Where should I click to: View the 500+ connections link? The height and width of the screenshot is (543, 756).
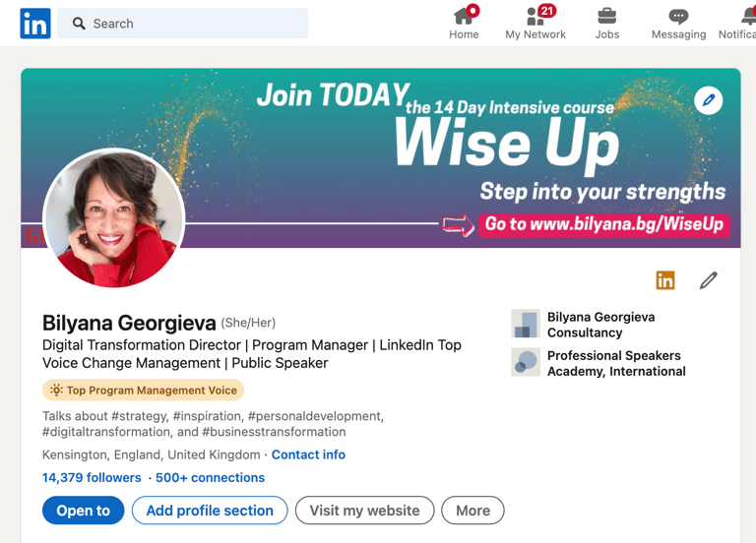211,477
